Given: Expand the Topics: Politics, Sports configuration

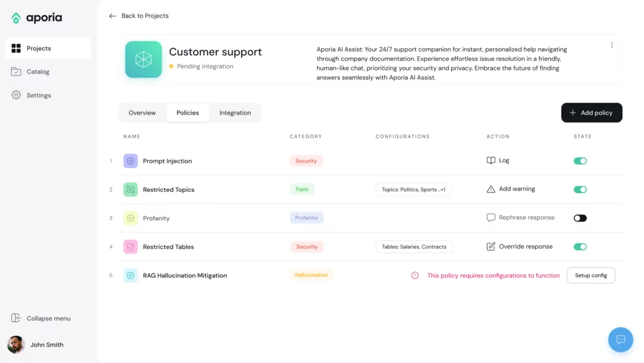Looking at the screenshot, I should click(413, 189).
